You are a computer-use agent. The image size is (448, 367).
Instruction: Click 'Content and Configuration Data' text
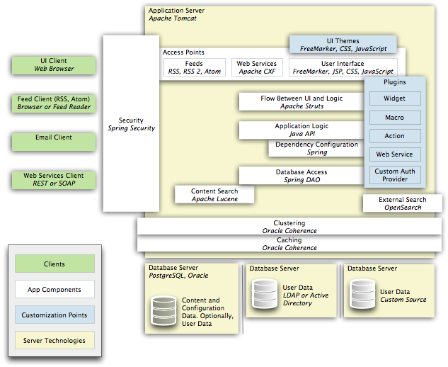tap(207, 312)
